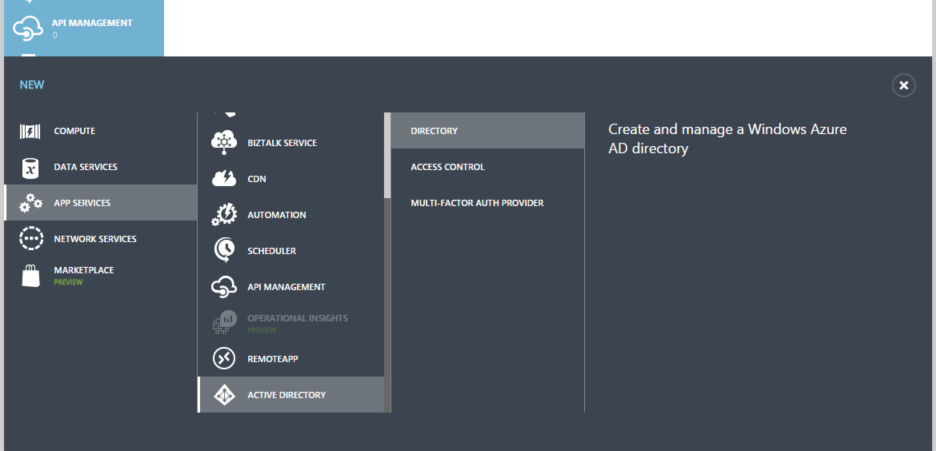Select the App Services category

tap(100, 203)
